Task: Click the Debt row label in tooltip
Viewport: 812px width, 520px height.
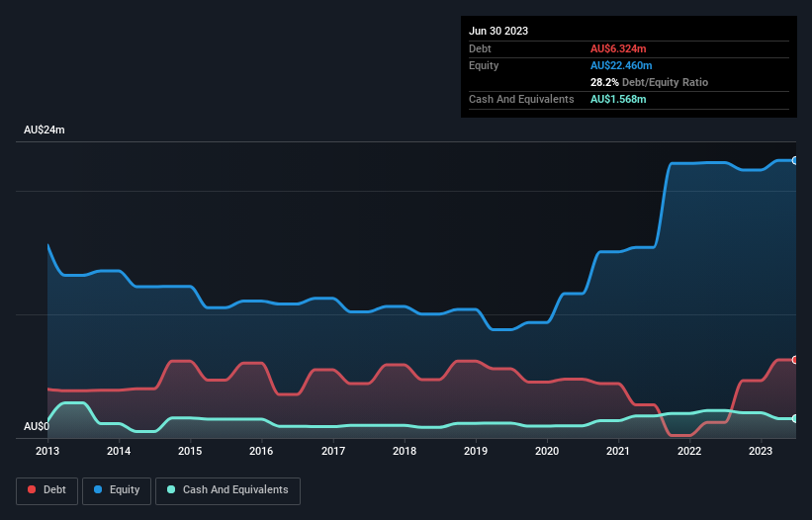Action: (x=480, y=48)
